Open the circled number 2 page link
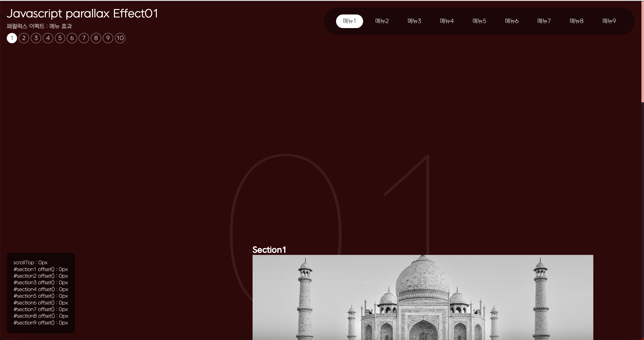644x340 pixels. [24, 38]
